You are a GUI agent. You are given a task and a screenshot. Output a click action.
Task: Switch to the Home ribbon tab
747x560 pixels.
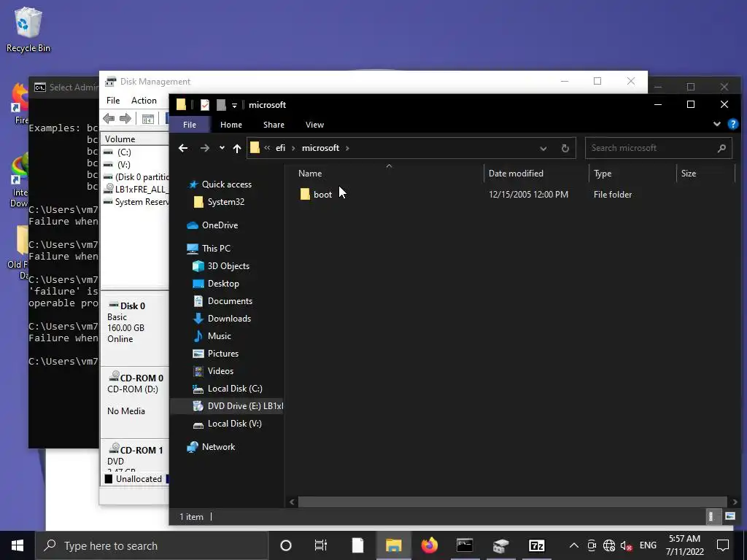231,125
